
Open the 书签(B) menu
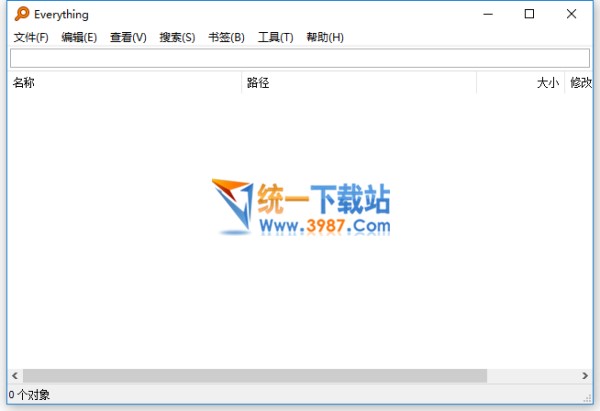coord(226,37)
